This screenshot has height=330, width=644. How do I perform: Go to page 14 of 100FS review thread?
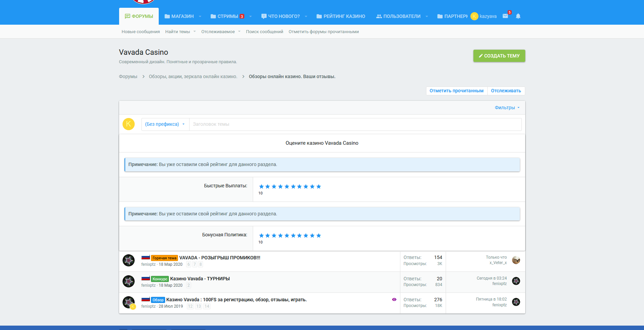pos(207,306)
